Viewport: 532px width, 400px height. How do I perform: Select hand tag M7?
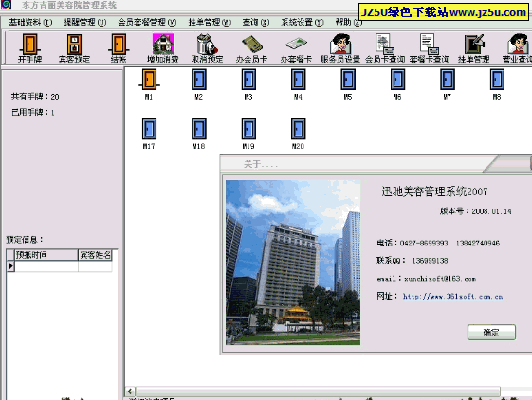coord(448,84)
